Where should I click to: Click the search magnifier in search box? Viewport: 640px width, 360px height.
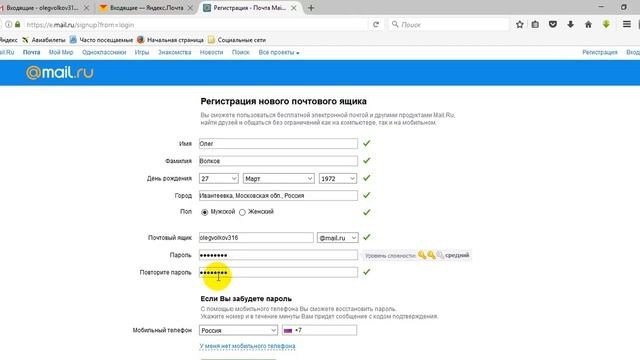[395, 24]
